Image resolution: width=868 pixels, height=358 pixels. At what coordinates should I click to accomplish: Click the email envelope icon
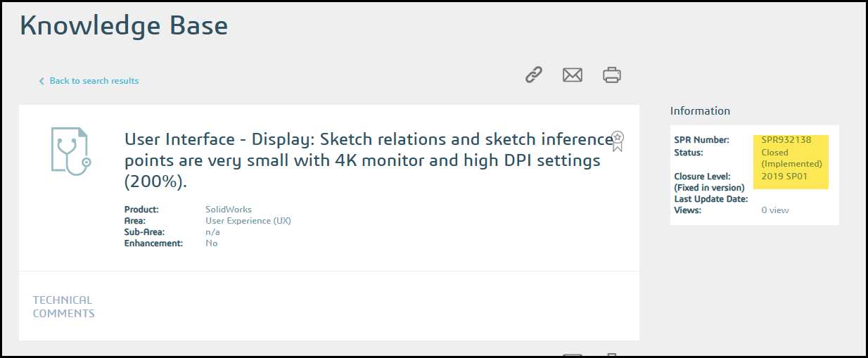(573, 75)
